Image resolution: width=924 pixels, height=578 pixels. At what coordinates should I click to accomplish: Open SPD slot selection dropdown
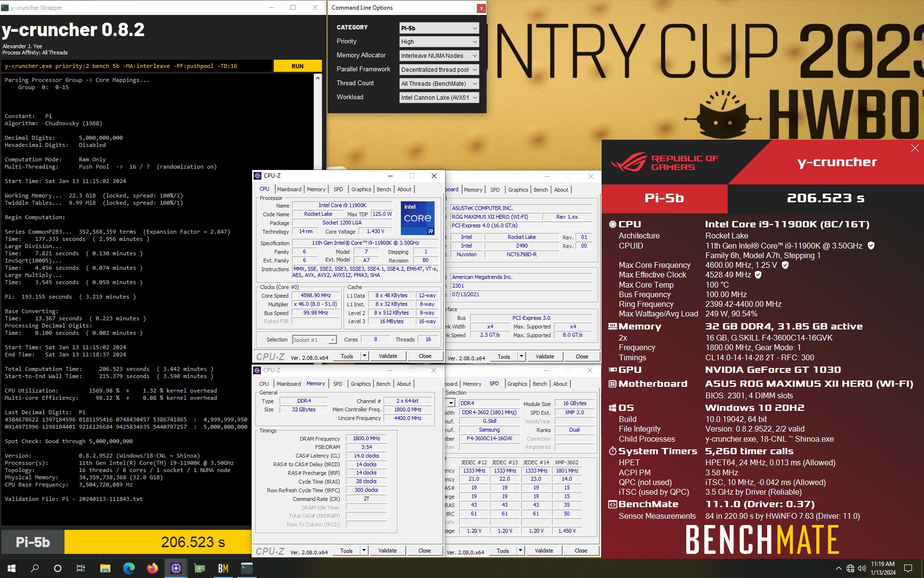click(450, 403)
